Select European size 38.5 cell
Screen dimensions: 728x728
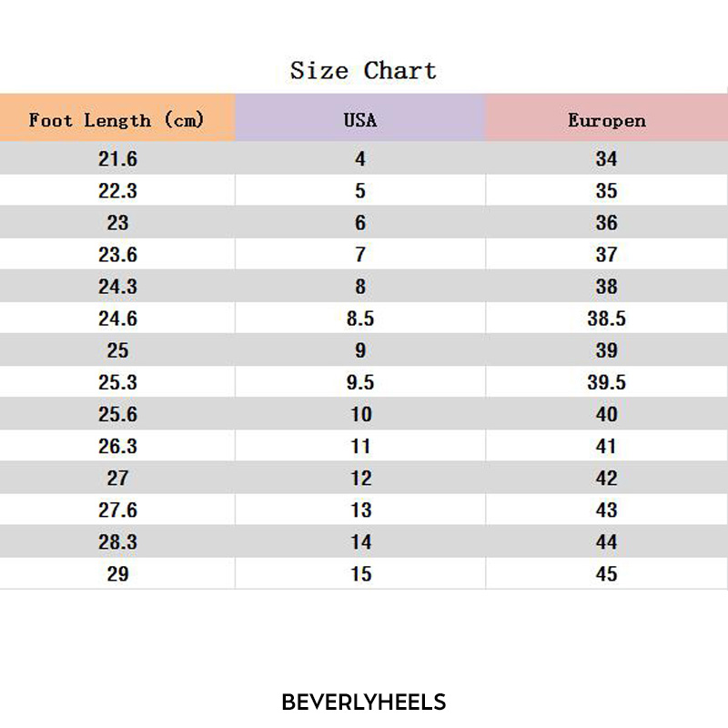click(x=607, y=318)
